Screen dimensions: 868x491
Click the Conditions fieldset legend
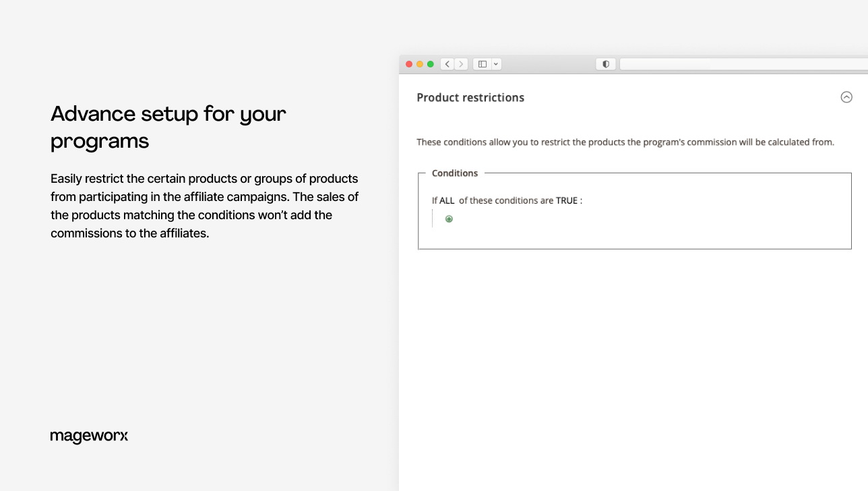tap(454, 173)
